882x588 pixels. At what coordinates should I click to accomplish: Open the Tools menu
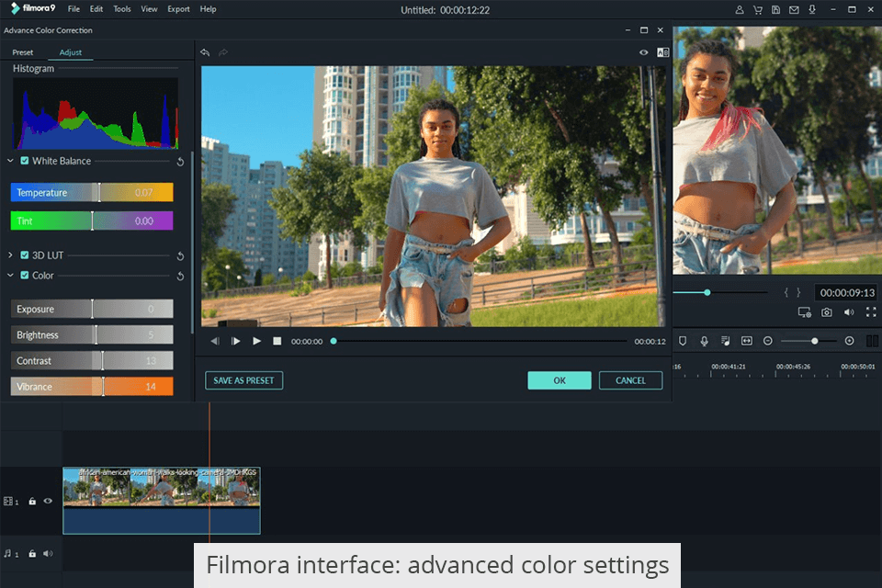pyautogui.click(x=121, y=9)
